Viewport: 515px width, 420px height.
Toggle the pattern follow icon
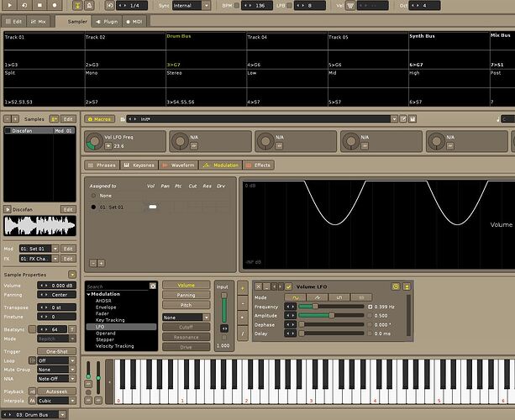(77, 5)
